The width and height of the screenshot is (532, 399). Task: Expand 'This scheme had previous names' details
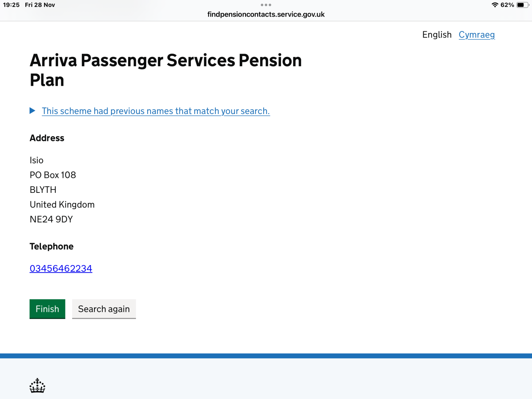(x=156, y=111)
